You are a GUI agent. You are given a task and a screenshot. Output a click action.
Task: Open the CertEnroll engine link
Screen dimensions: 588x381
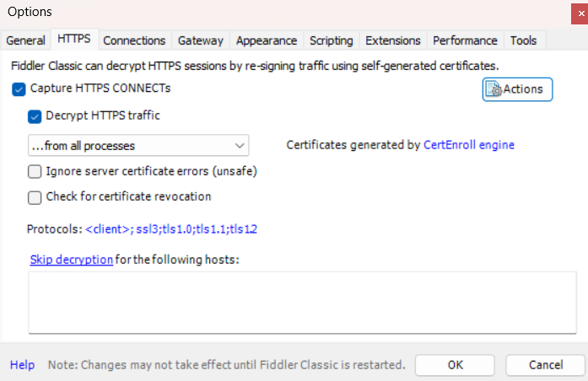click(x=469, y=145)
